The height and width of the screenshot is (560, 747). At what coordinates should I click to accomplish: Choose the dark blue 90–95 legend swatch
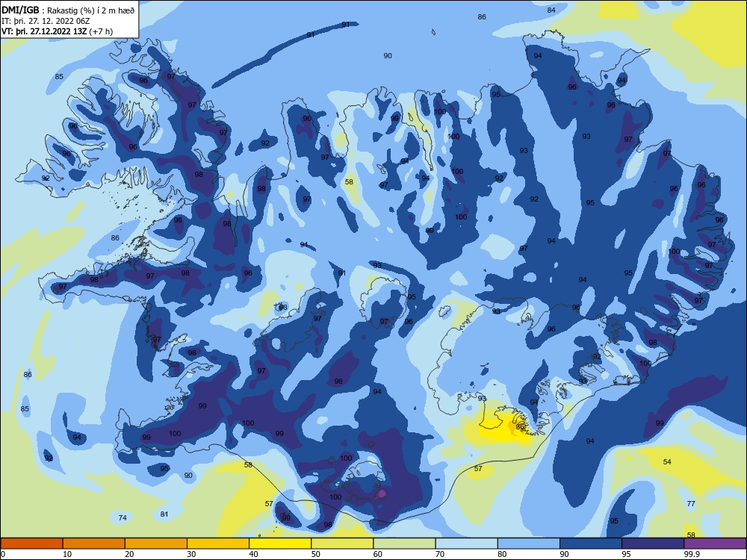tap(591, 544)
